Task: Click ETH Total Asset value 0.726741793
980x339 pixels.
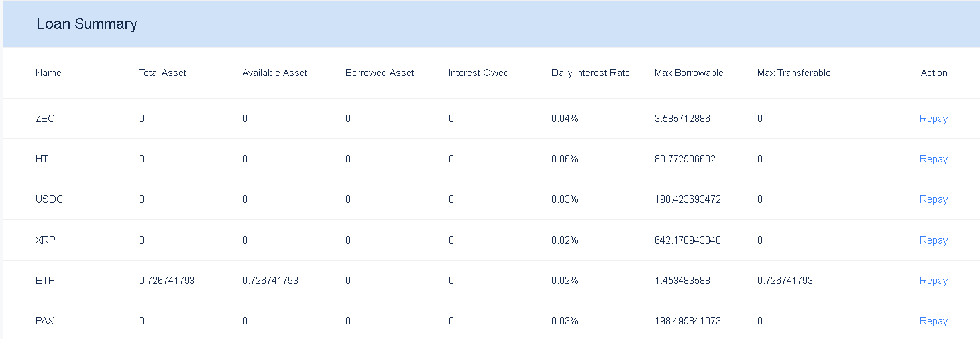Action: tap(167, 281)
